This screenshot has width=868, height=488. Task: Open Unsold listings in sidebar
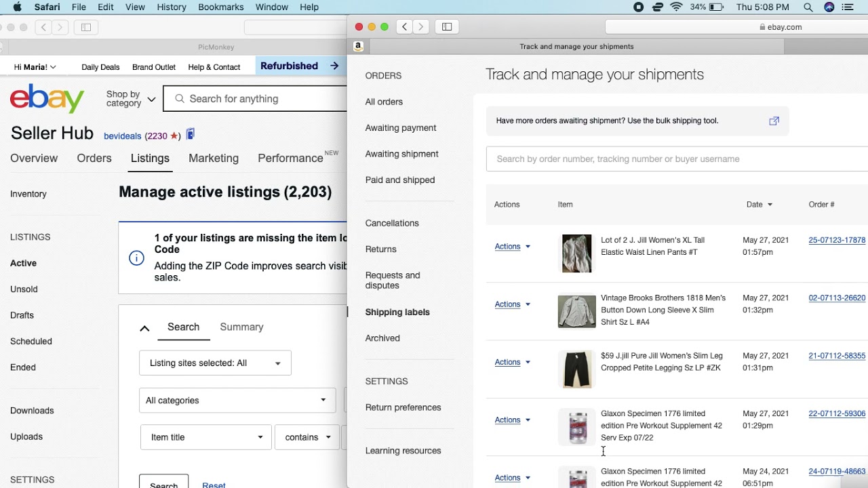tap(24, 289)
